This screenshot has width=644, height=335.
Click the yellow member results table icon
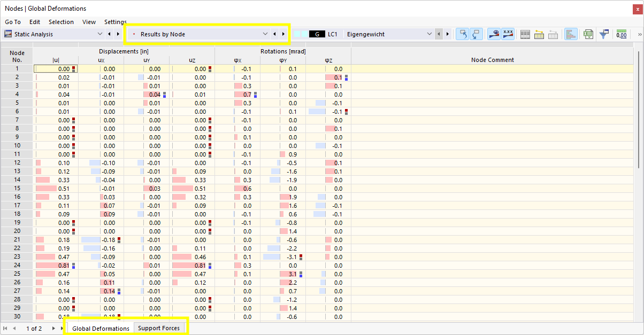pos(539,34)
